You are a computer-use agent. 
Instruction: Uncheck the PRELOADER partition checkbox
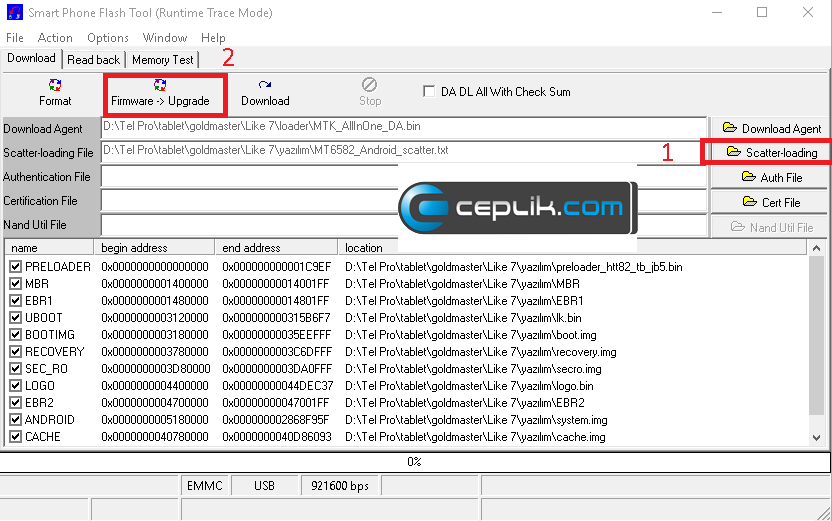(x=15, y=267)
